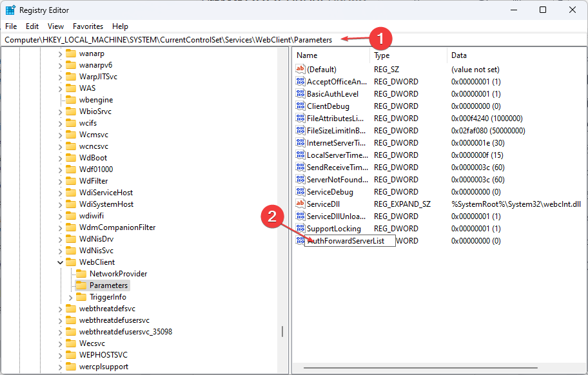The image size is (588, 375).
Task: Click the Parameters folder icon
Action: (81, 285)
